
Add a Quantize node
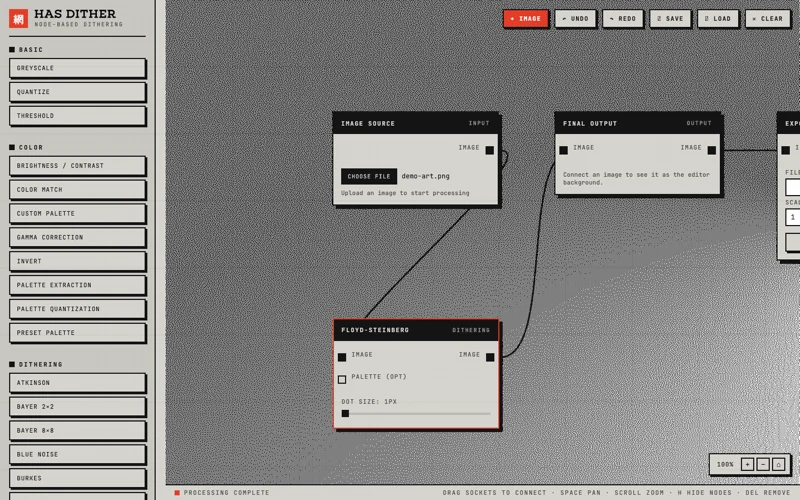tap(77, 92)
